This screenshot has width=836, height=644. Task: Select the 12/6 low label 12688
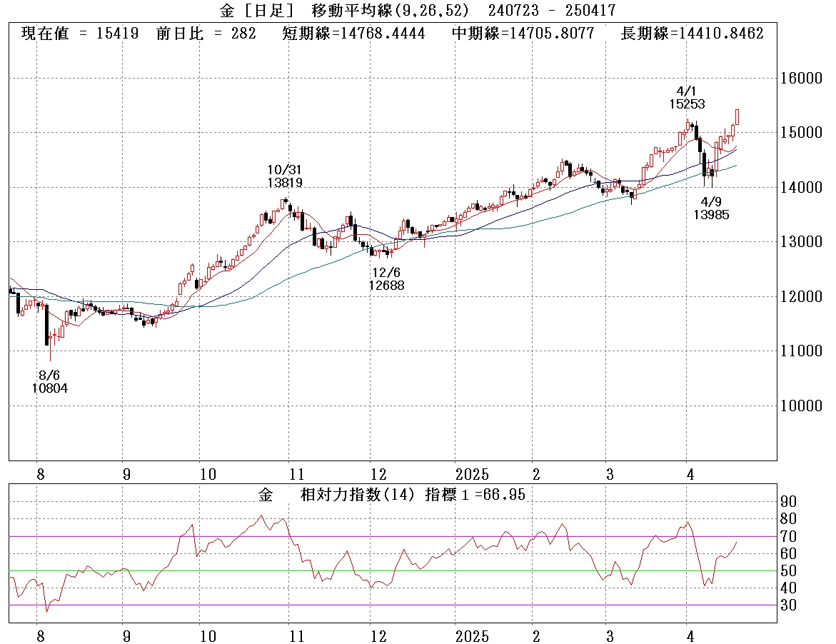click(x=386, y=285)
